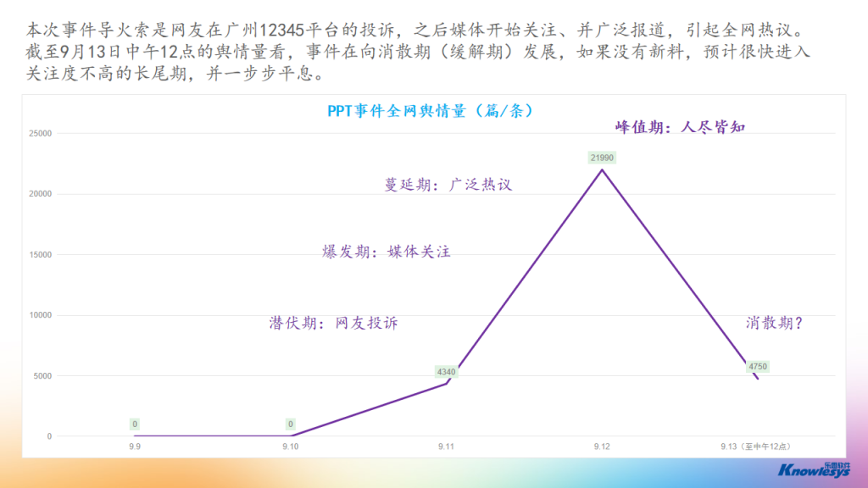
Task: Click the 9.11 x-axis date label
Action: coord(446,446)
